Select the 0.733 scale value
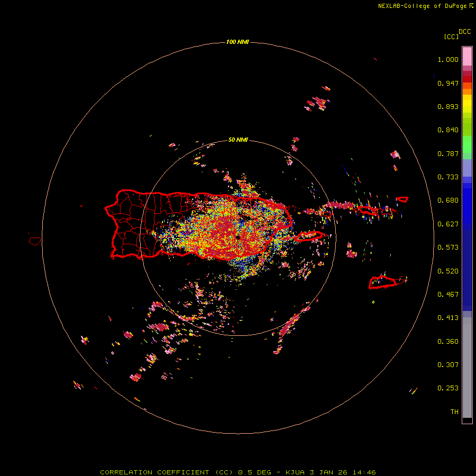Image resolution: width=476 pixels, height=476 pixels. 448,177
